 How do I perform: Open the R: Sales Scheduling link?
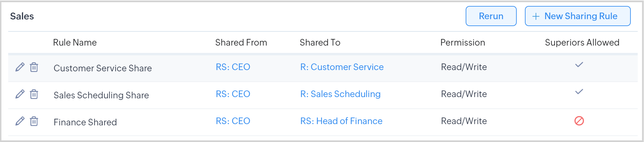click(x=340, y=94)
